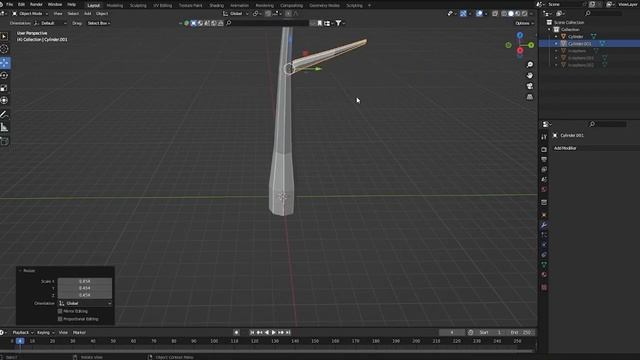Open the Object Data green triangle tab
The height and width of the screenshot is (360, 640).
pos(544,264)
